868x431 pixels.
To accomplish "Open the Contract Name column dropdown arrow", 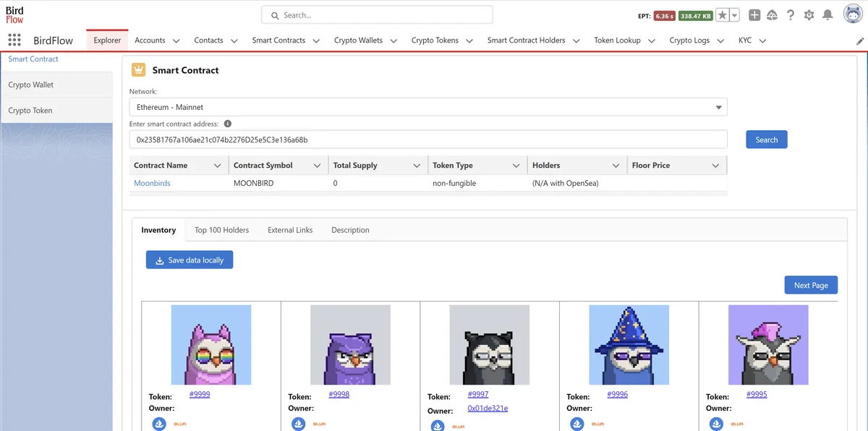I will [x=217, y=166].
